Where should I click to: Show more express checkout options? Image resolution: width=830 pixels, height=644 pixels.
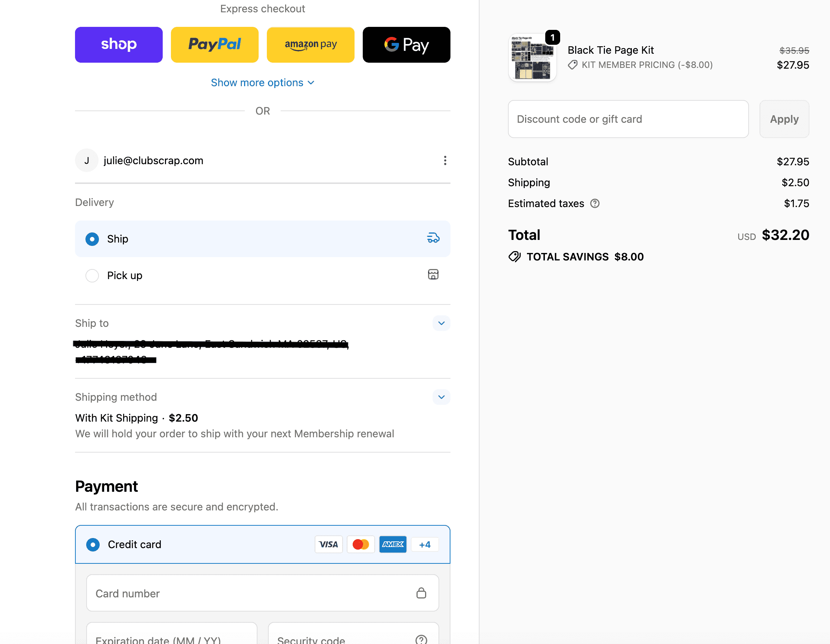click(x=263, y=82)
